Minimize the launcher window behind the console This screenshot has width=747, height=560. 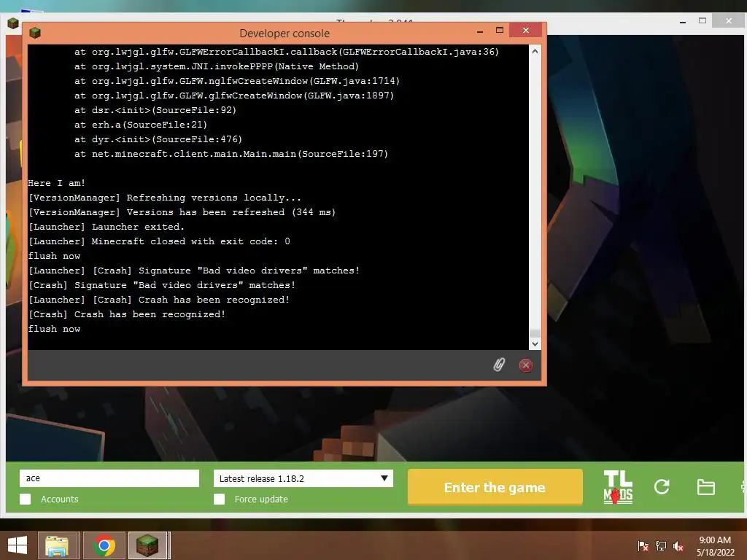pyautogui.click(x=683, y=21)
